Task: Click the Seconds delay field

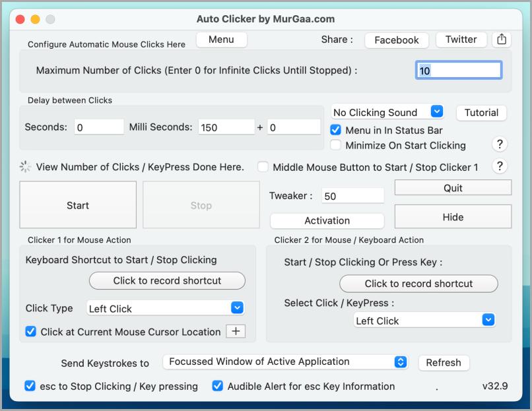Action: [99, 127]
